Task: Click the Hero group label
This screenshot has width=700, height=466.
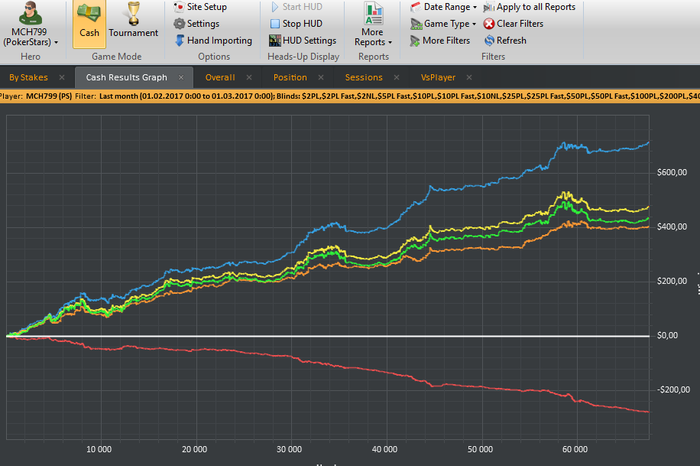Action: click(x=30, y=57)
